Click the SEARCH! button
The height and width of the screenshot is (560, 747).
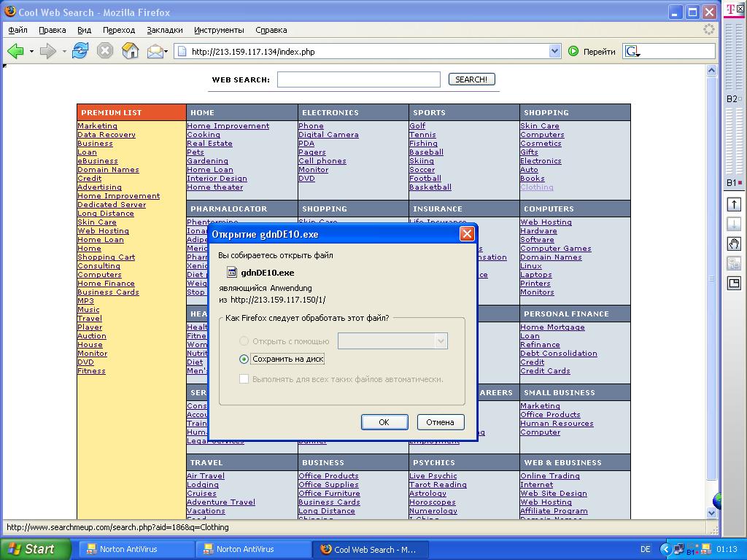(472, 79)
